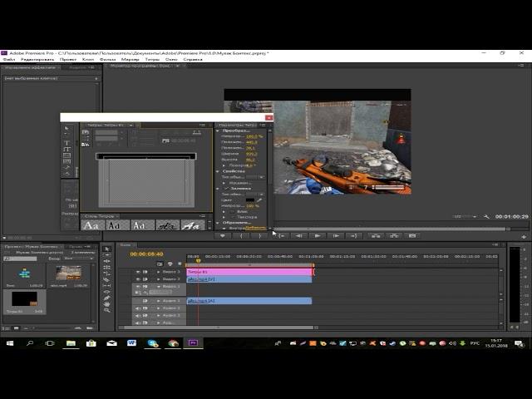The width and height of the screenshot is (532, 399).
Task: Select the Slip tool
Action: pos(107,286)
